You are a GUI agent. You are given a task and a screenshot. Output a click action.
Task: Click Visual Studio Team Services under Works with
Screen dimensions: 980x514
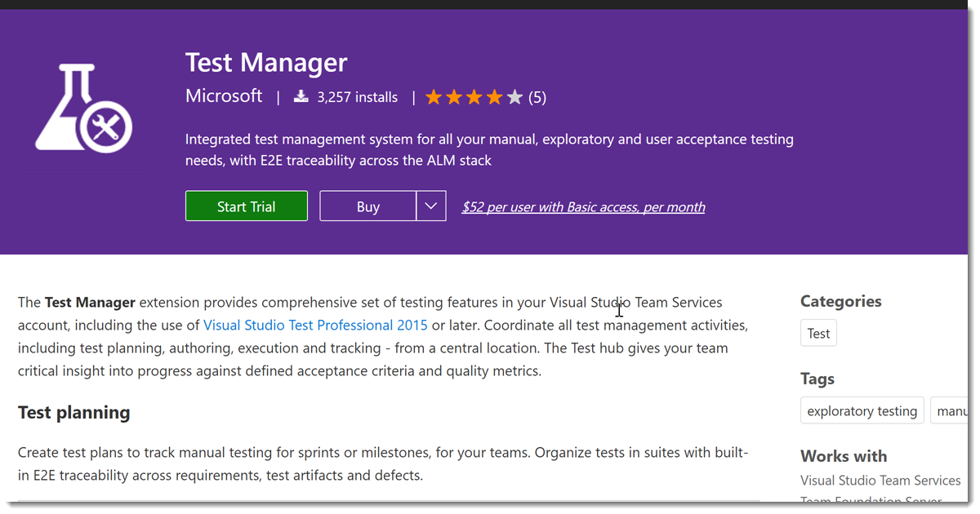tap(880, 481)
